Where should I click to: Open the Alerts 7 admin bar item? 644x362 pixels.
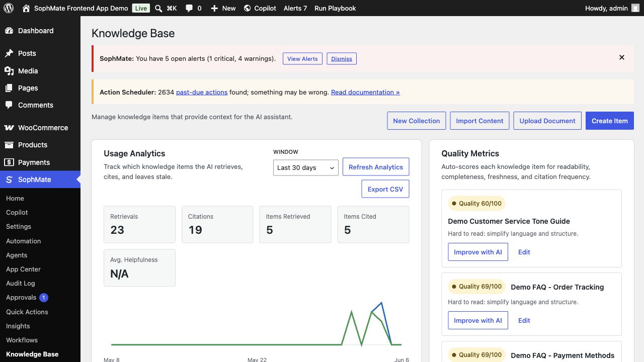click(295, 8)
